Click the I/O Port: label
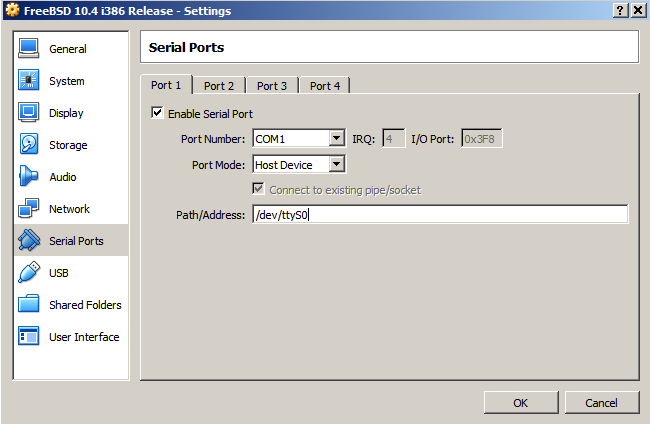650x424 pixels. [x=433, y=139]
